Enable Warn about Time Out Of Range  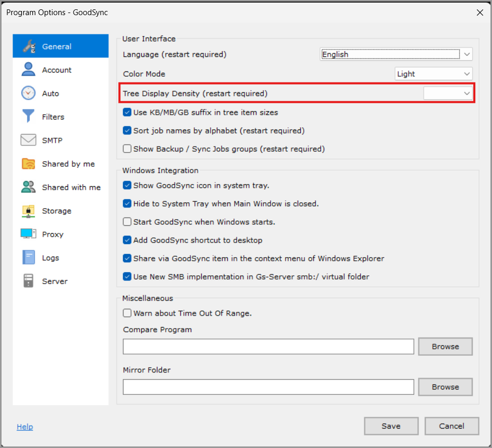(127, 313)
